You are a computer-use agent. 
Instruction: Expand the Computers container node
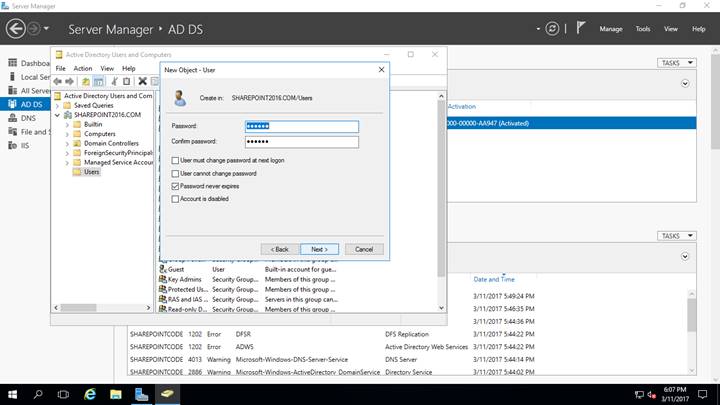coord(67,134)
